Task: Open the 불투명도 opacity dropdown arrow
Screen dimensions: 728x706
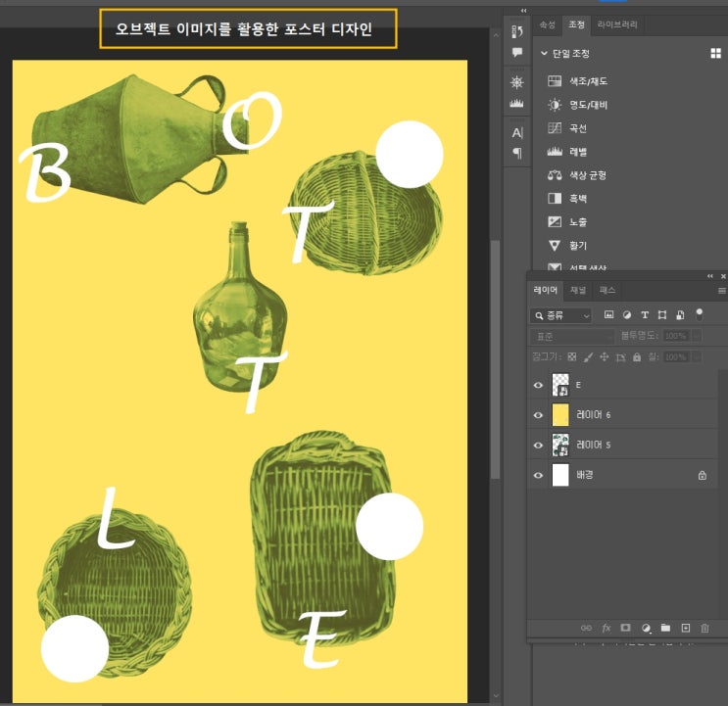Action: pos(697,336)
